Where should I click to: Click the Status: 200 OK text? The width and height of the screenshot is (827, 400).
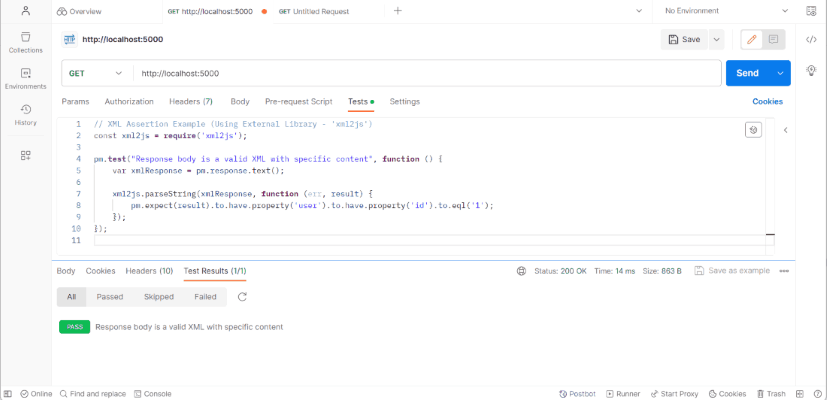(560, 271)
